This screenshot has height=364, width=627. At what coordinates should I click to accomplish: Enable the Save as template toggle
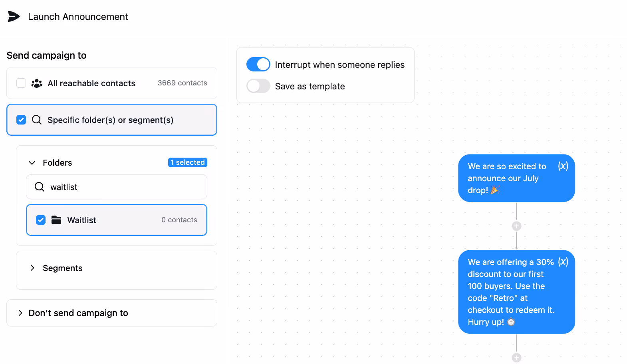258,86
